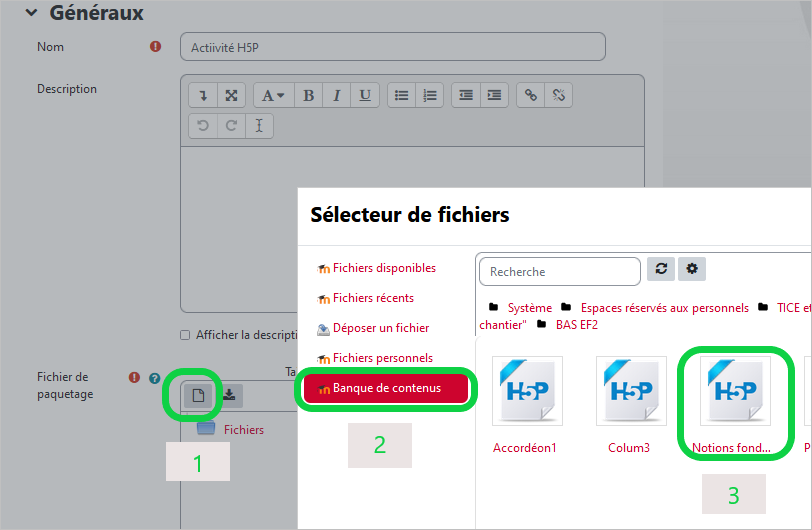Select the Colum3 H5P file
The width and height of the screenshot is (812, 530).
[631, 392]
